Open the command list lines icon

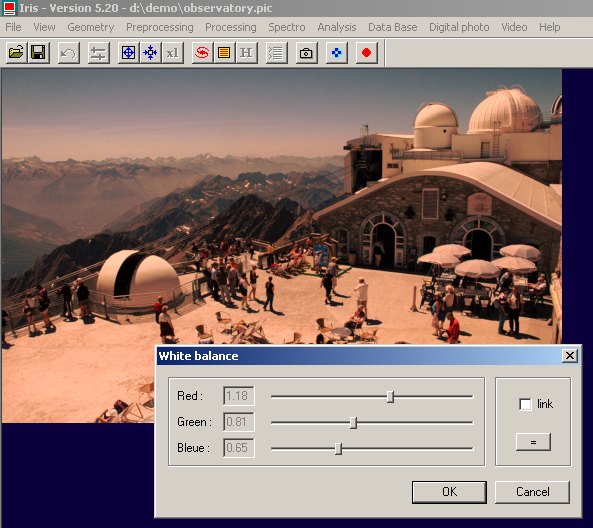pos(276,53)
